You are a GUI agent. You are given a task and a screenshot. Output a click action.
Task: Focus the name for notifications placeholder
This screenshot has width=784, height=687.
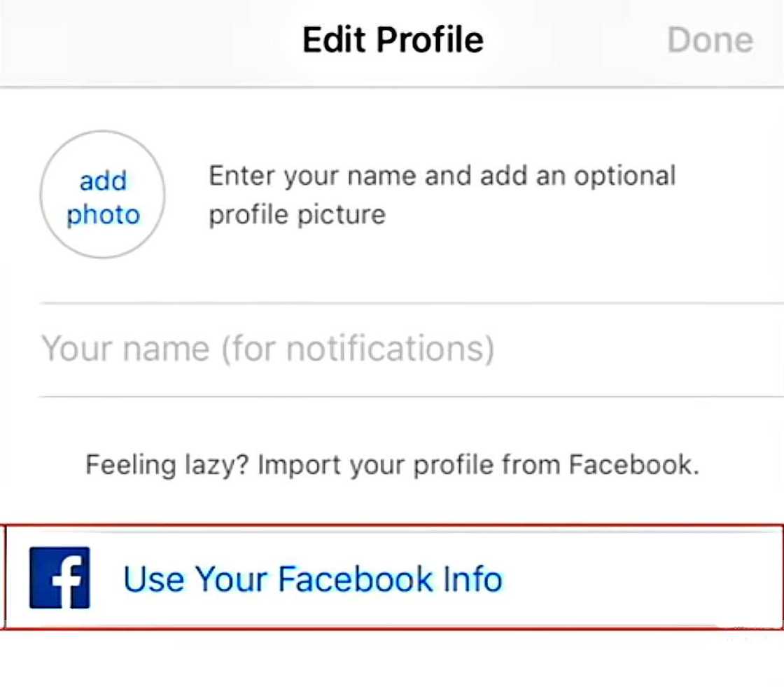[x=267, y=349]
